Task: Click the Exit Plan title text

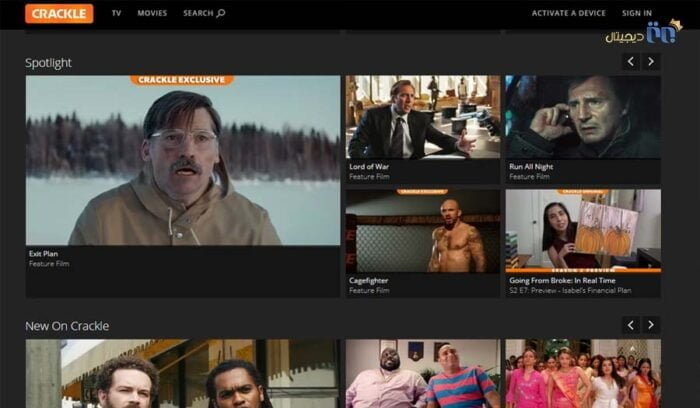Action: (x=43, y=254)
